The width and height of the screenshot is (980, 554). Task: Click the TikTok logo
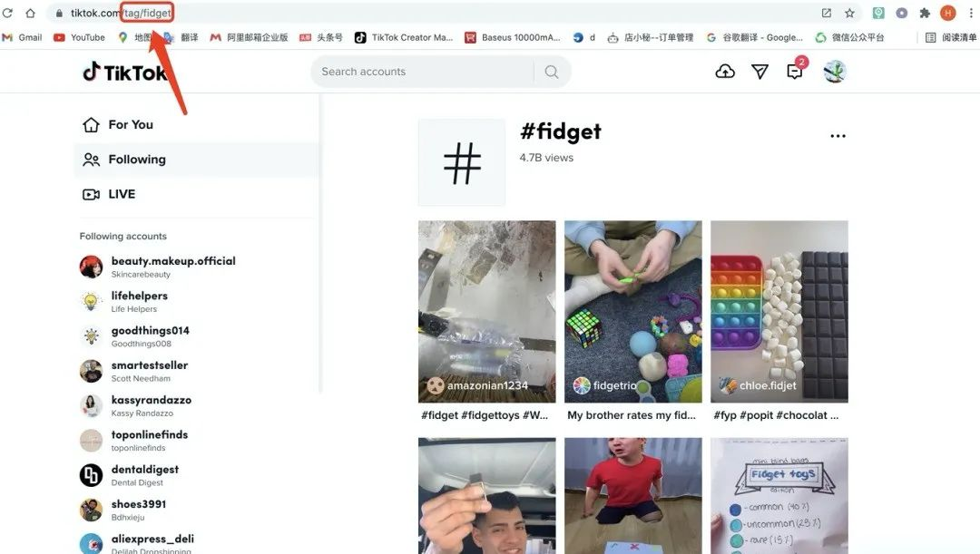(x=124, y=73)
